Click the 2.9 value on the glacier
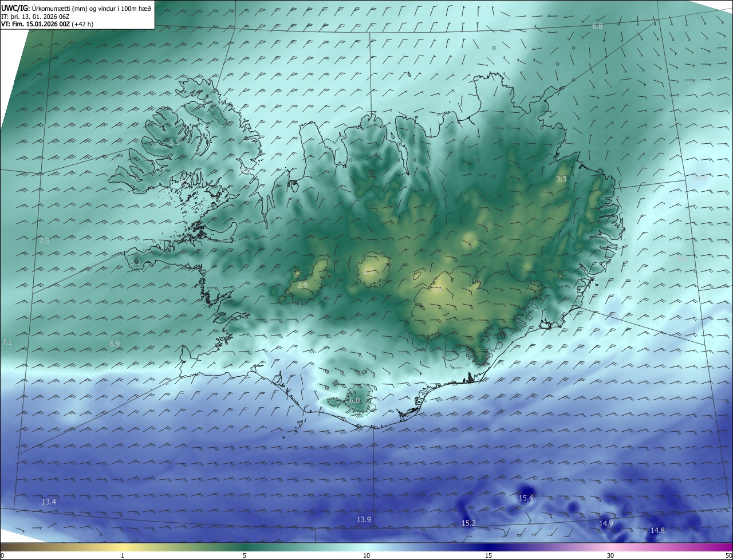 303,285
